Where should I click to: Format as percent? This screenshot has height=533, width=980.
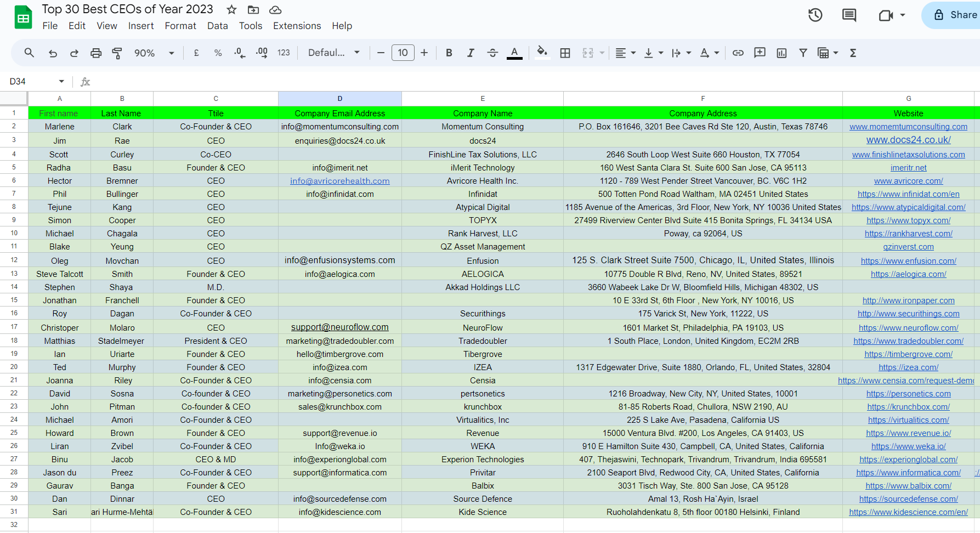(218, 53)
